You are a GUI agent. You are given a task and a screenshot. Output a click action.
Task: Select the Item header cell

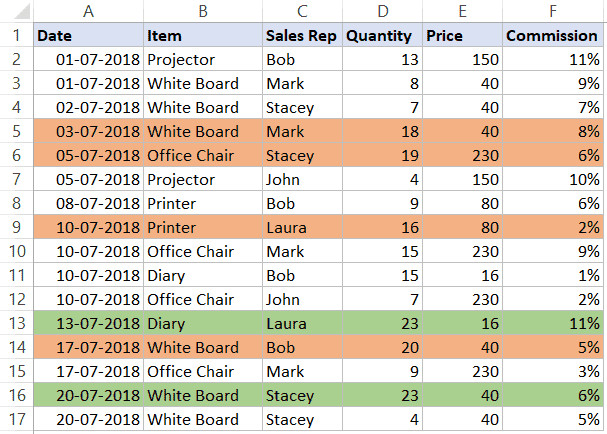pos(203,35)
